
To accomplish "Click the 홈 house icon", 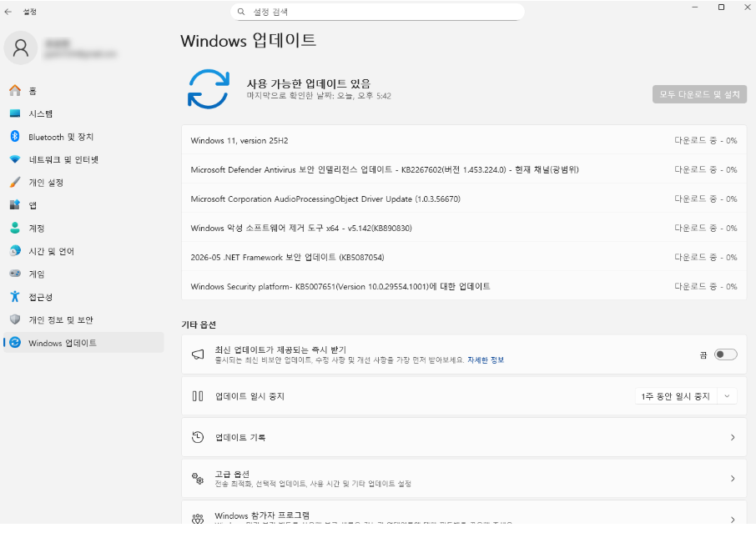I will 15,91.
